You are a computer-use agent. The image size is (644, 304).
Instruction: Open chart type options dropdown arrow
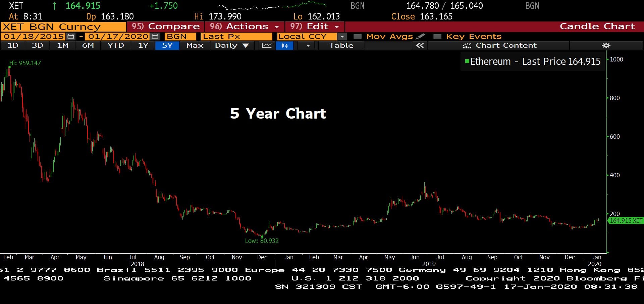(308, 45)
